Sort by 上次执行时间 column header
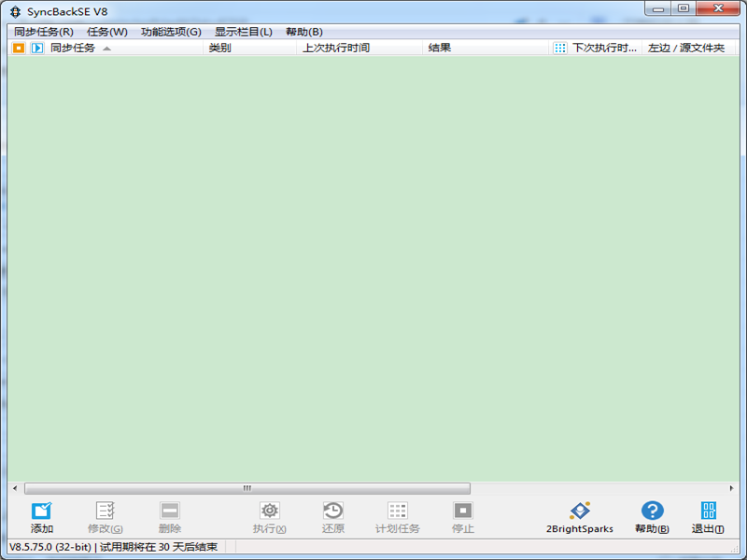Screen dimensions: 747x560 (x=336, y=48)
